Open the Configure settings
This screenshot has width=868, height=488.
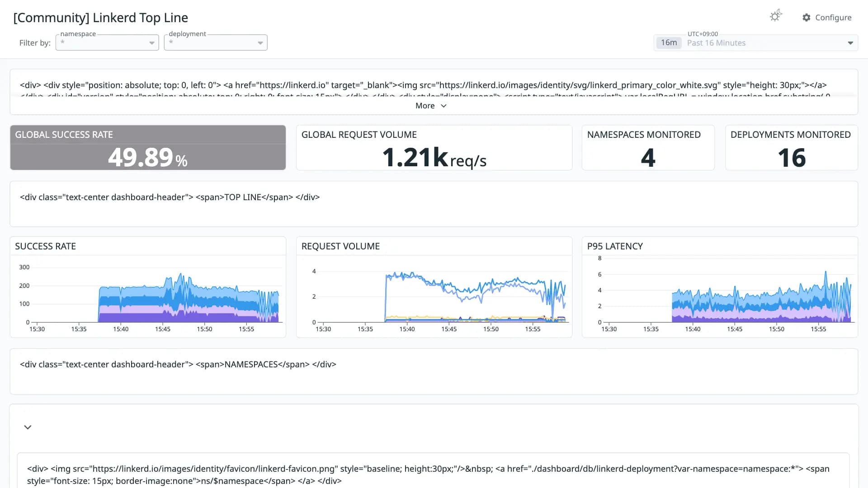[x=827, y=18]
